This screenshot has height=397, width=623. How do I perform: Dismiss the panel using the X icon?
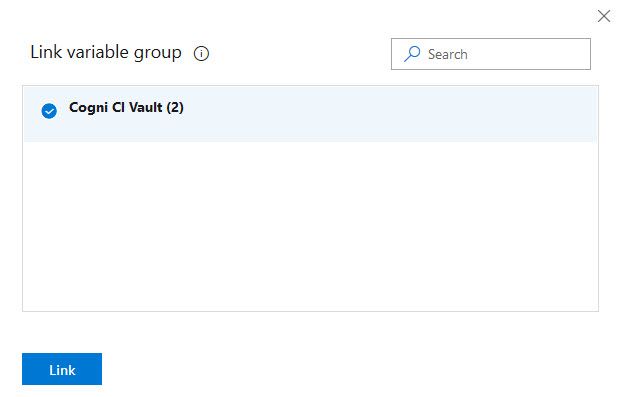click(x=604, y=16)
